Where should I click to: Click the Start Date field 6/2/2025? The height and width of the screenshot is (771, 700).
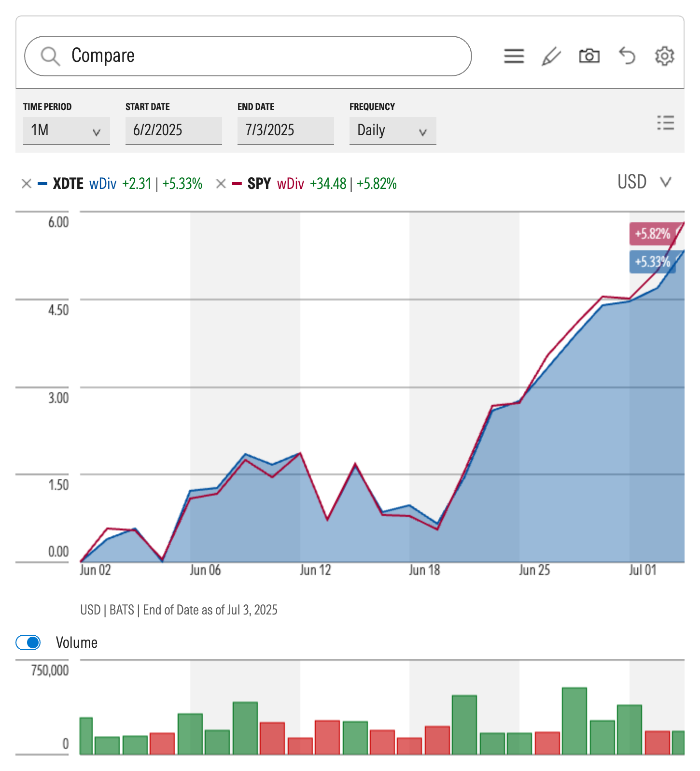coord(173,130)
